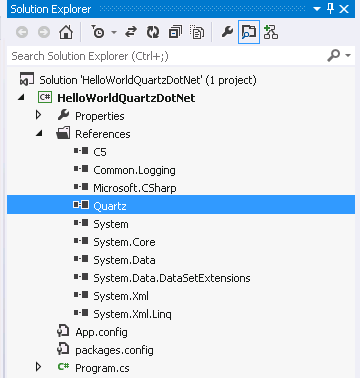
Task: Collapse the HelloWorldQuartzDotNet project node
Action: [21, 98]
